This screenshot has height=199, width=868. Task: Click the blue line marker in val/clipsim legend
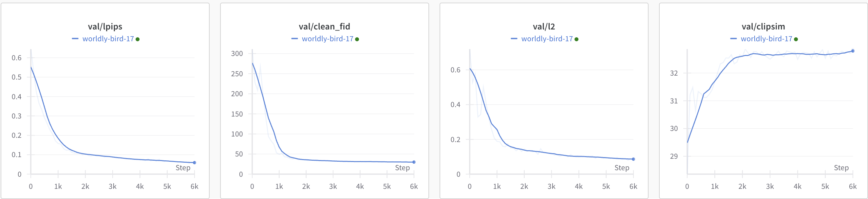click(x=733, y=39)
